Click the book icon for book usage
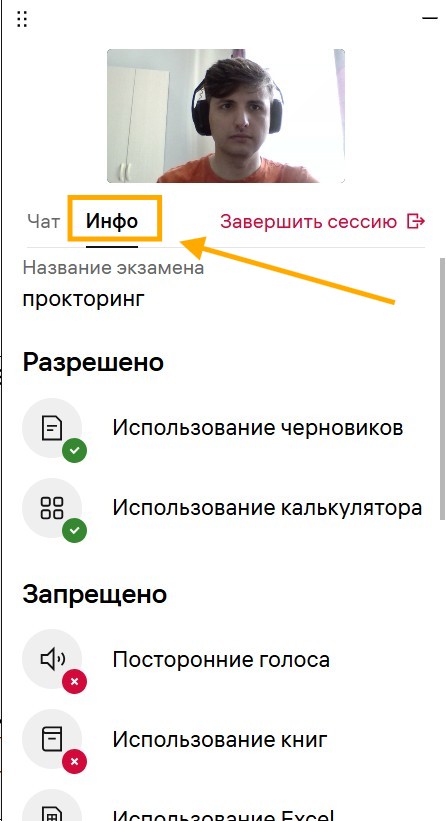446x821 pixels. (52, 739)
